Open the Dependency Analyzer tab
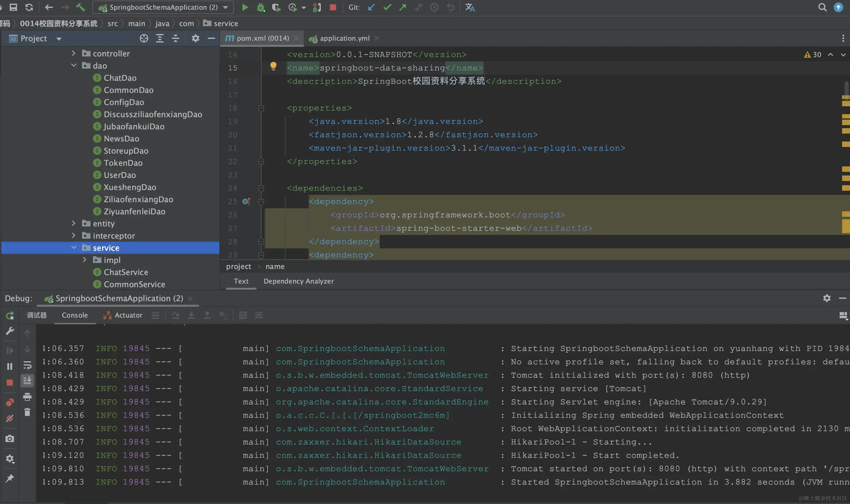The width and height of the screenshot is (850, 504). click(298, 281)
